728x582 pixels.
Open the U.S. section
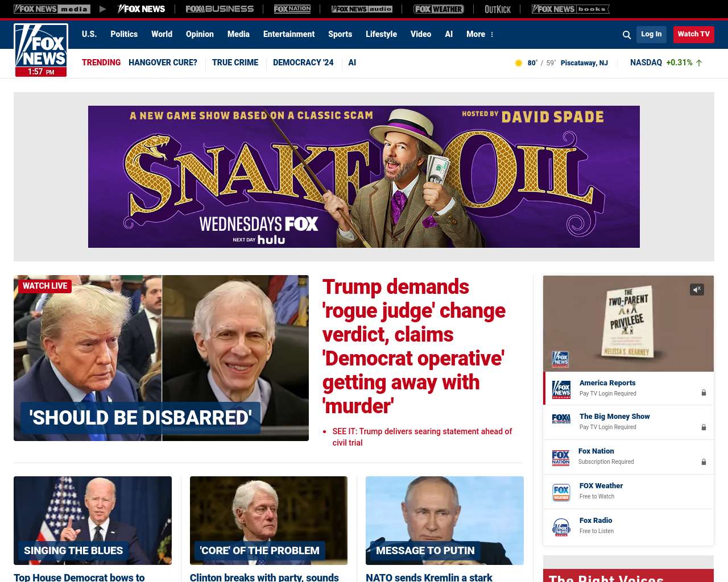tap(89, 34)
